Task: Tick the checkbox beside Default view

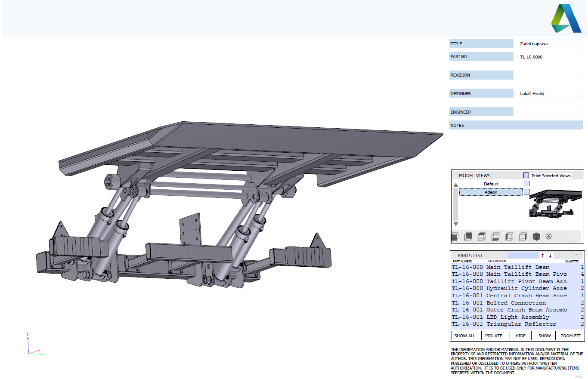Action: pos(526,184)
